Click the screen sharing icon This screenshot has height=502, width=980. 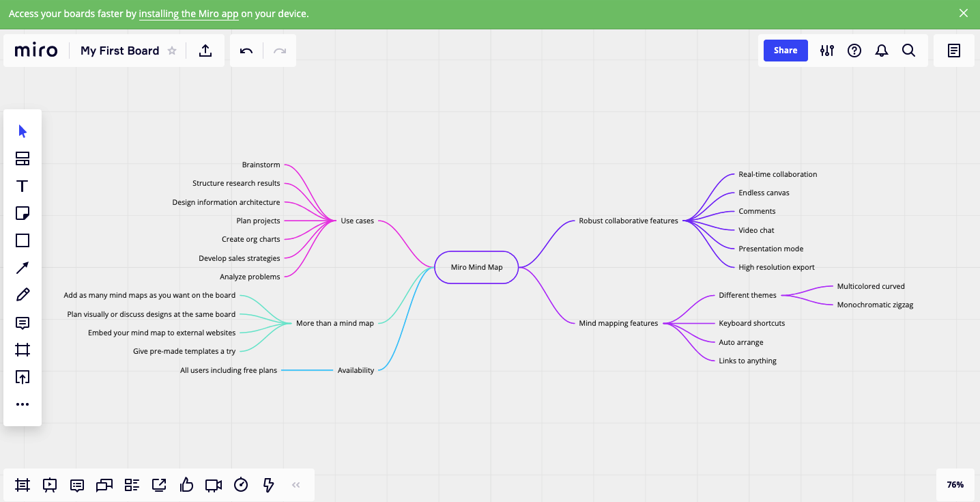coord(159,485)
